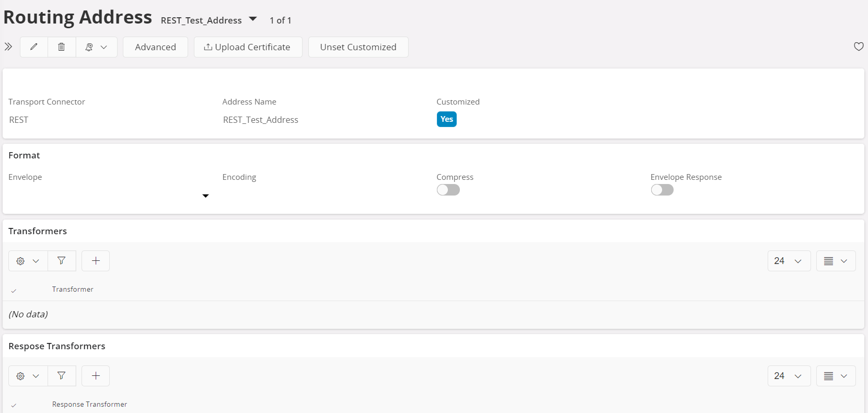Open the Transformers gear settings menu
The width and height of the screenshot is (868, 413).
[28, 261]
